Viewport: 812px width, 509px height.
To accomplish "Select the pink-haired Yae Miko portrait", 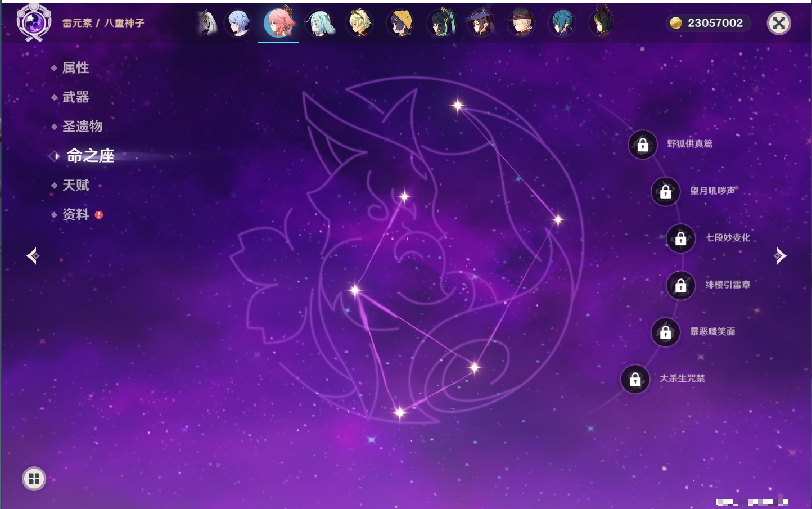I will click(x=279, y=22).
